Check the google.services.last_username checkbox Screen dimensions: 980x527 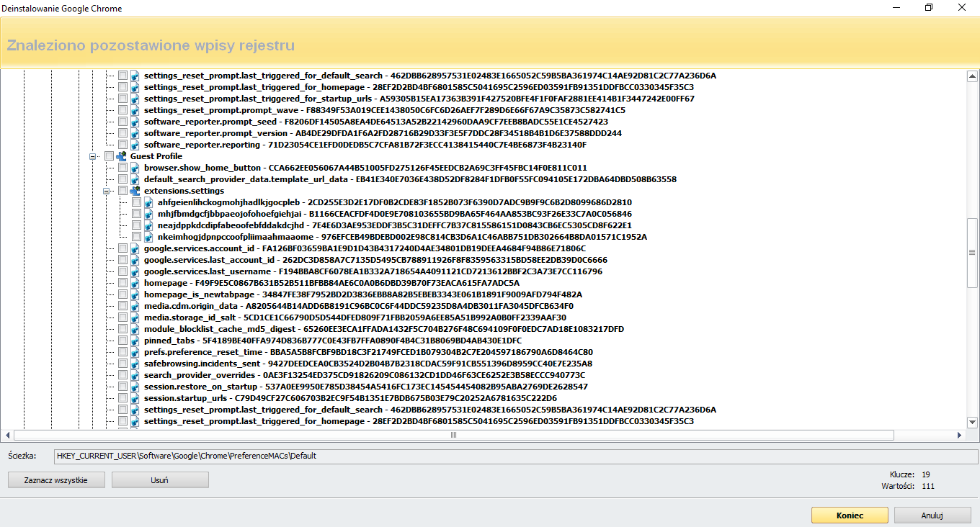(122, 271)
